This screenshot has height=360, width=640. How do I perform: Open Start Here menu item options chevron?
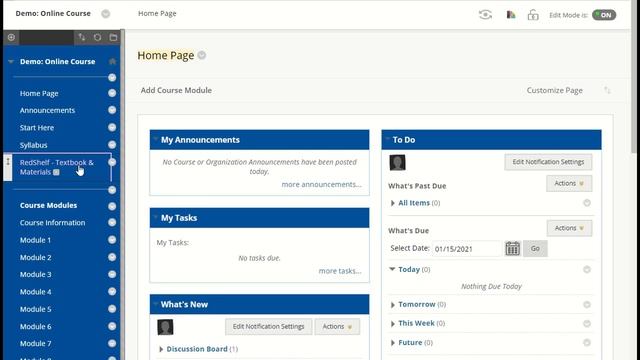112,127
